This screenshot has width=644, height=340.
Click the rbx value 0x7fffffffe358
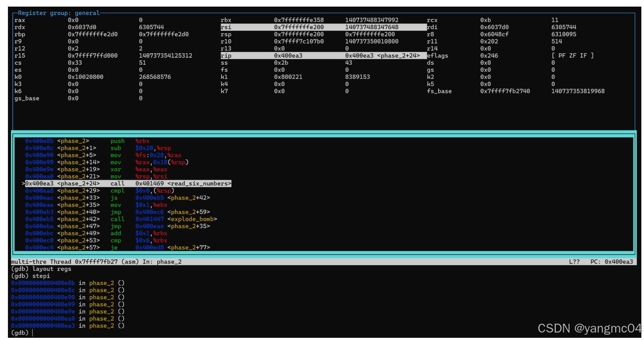click(x=299, y=20)
